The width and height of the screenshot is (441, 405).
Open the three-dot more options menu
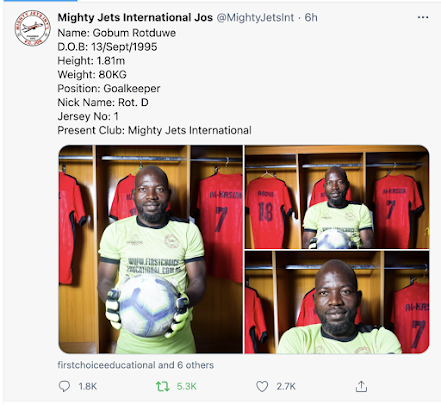pyautogui.click(x=423, y=17)
